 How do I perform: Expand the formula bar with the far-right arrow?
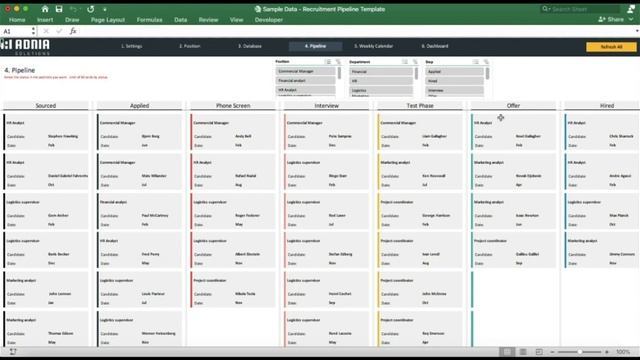637,31
